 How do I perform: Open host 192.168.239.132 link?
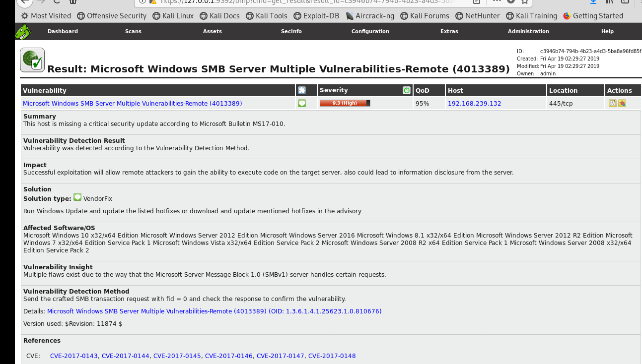click(x=474, y=104)
